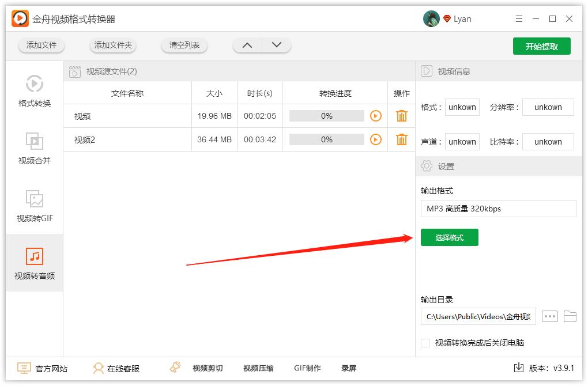The width and height of the screenshot is (588, 386).
Task: Select the 格式转换 sidebar tool
Action: pos(34,92)
